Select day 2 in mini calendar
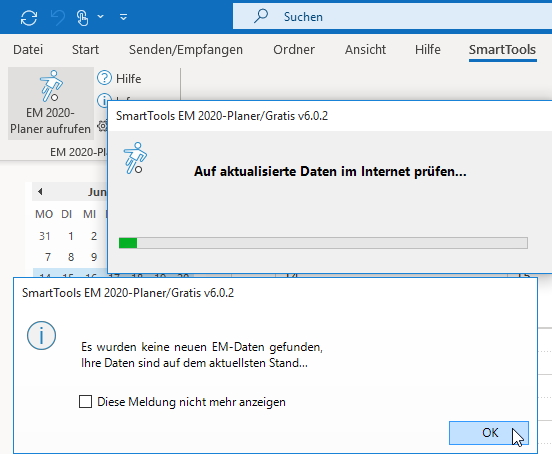Image resolution: width=552 pixels, height=454 pixels. click(x=94, y=236)
